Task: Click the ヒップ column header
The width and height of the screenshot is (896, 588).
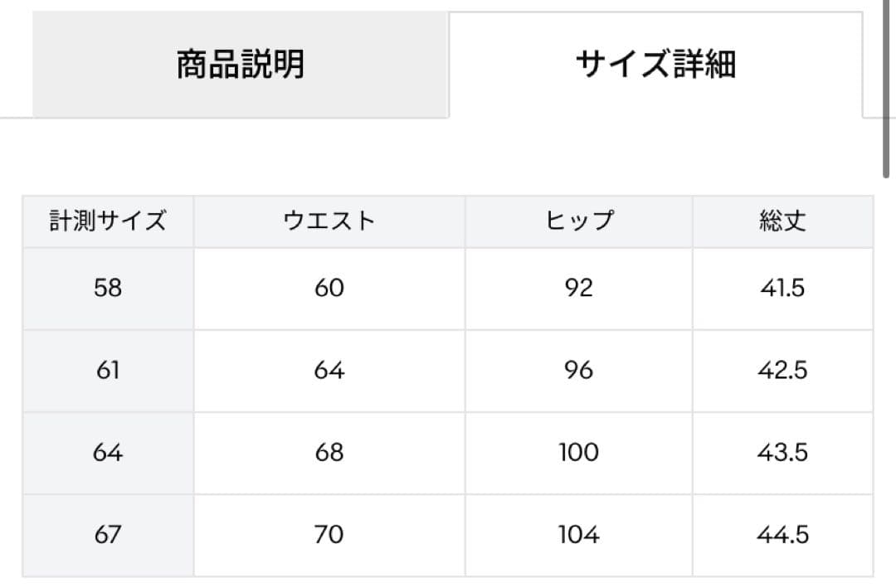Action: pyautogui.click(x=579, y=221)
